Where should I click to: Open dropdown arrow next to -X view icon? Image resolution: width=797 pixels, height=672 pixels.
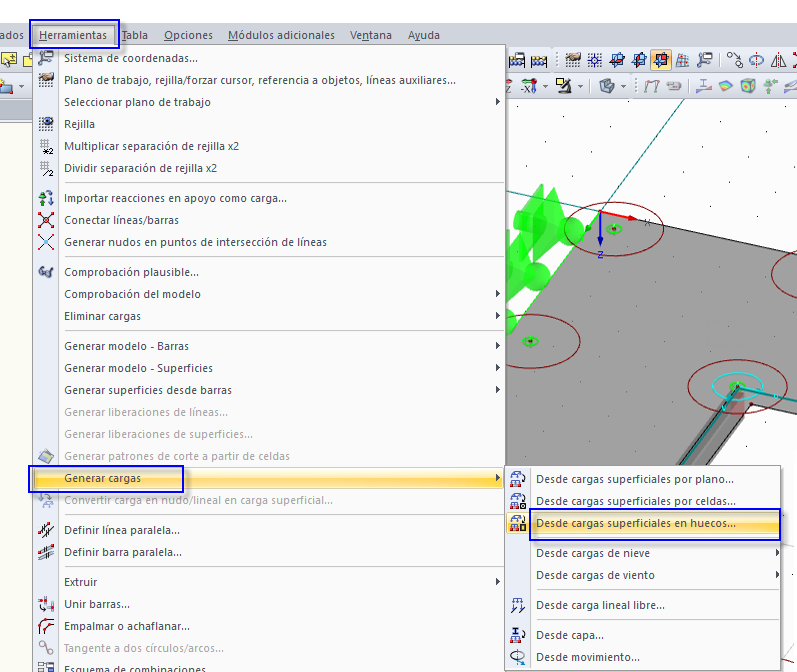pyautogui.click(x=545, y=86)
